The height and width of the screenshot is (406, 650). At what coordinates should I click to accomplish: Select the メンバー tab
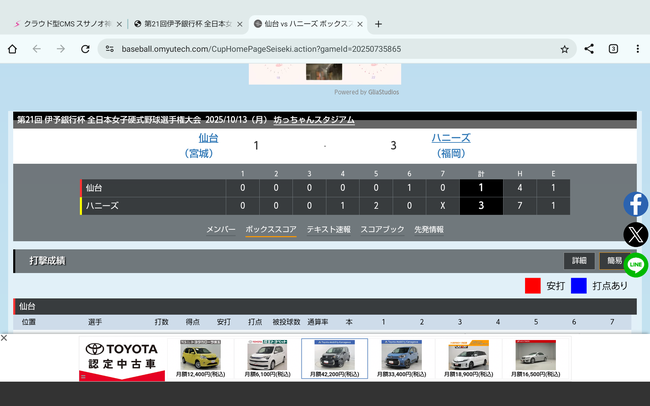tap(221, 229)
